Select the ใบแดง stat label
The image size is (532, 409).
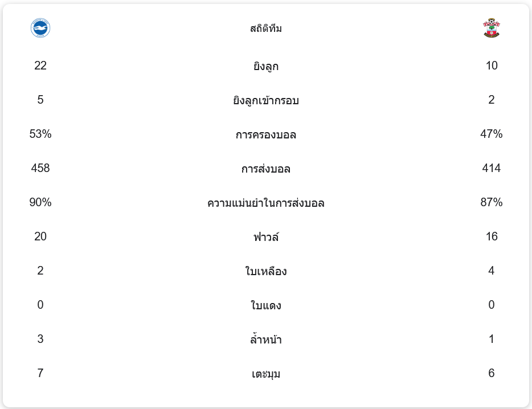[x=266, y=305]
